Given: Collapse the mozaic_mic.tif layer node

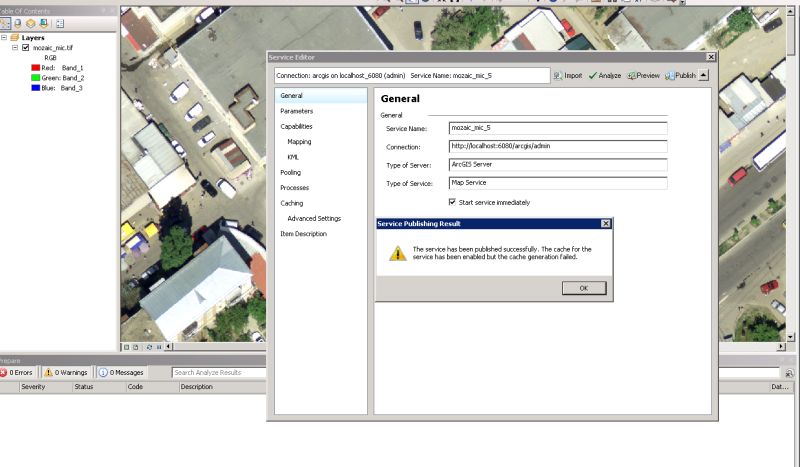Looking at the screenshot, I should (15, 47).
